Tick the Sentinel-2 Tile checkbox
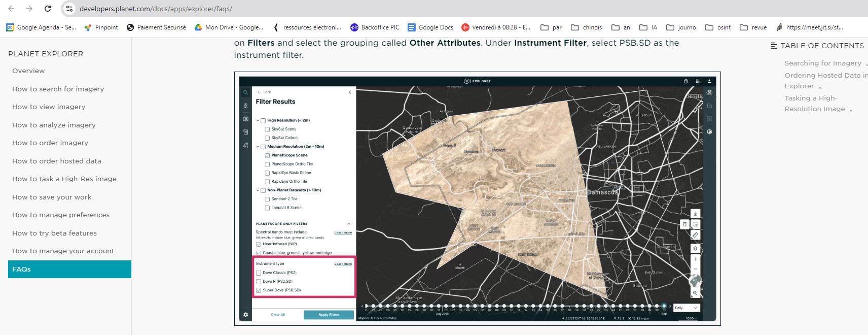 click(267, 199)
